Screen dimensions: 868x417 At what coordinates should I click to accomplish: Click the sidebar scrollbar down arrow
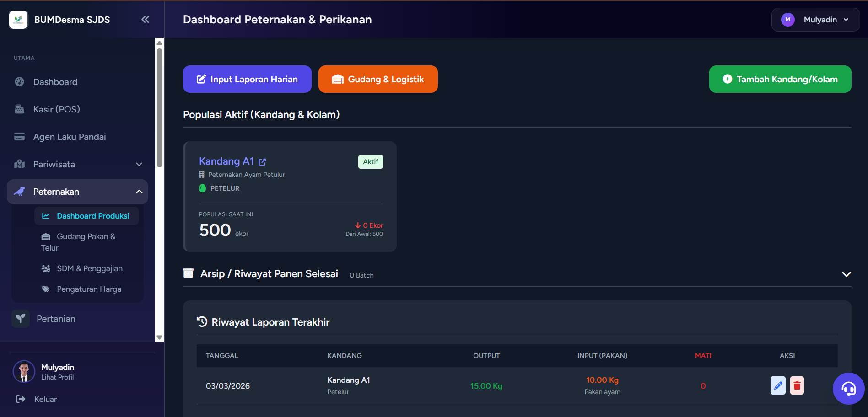tap(159, 337)
